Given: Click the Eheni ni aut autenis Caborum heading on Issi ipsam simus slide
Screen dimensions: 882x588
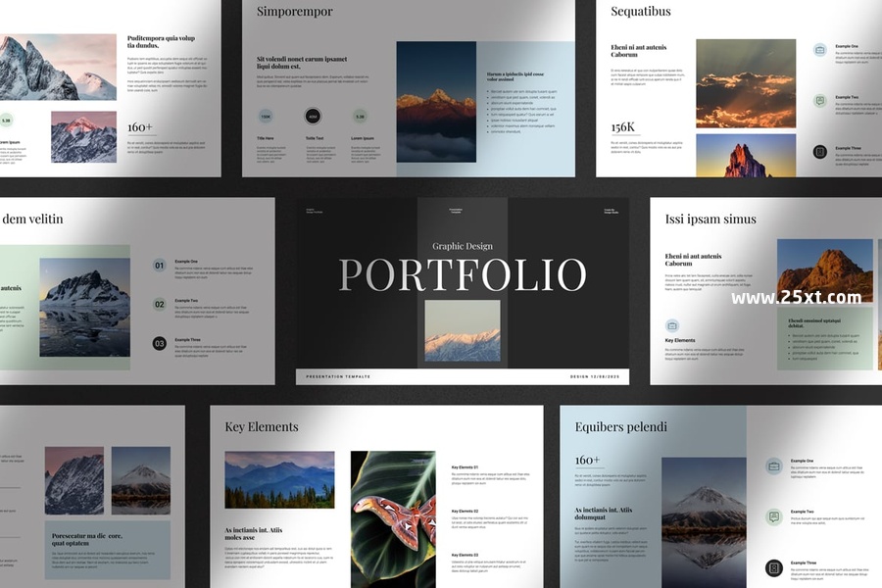Looking at the screenshot, I should coord(693,260).
